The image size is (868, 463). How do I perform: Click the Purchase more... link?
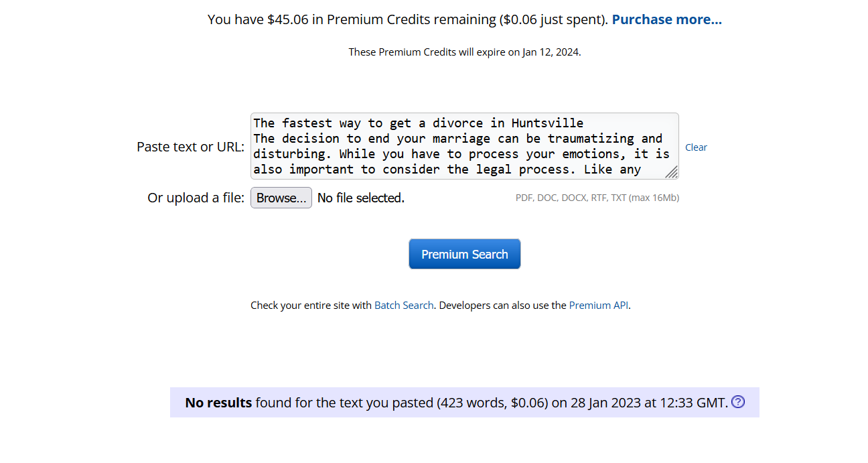tap(666, 19)
